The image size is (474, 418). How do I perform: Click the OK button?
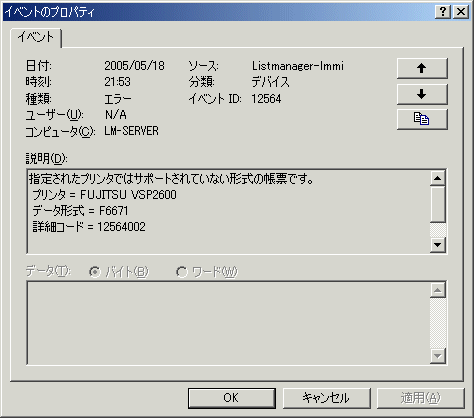pyautogui.click(x=232, y=398)
